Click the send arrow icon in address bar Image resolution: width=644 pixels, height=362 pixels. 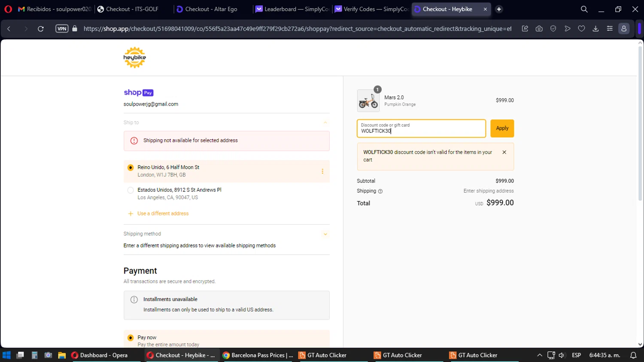pyautogui.click(x=567, y=29)
